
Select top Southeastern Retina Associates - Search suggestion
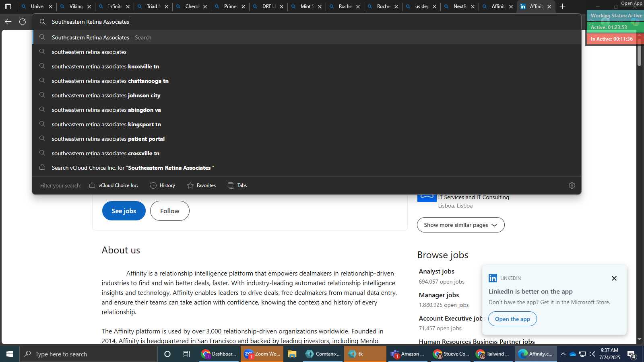click(x=307, y=37)
